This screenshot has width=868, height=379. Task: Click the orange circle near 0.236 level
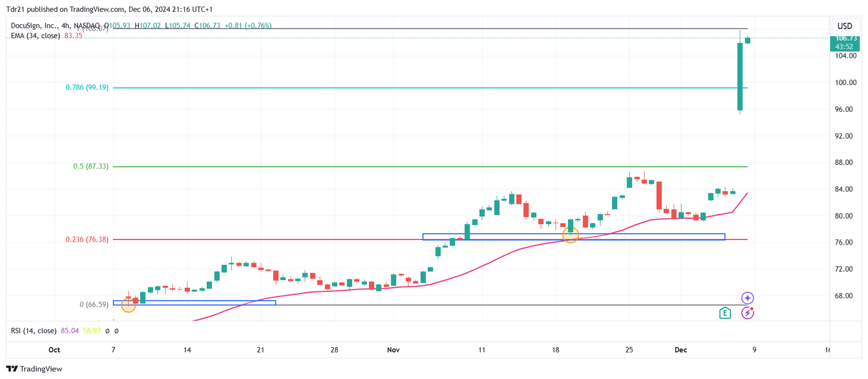coord(570,236)
